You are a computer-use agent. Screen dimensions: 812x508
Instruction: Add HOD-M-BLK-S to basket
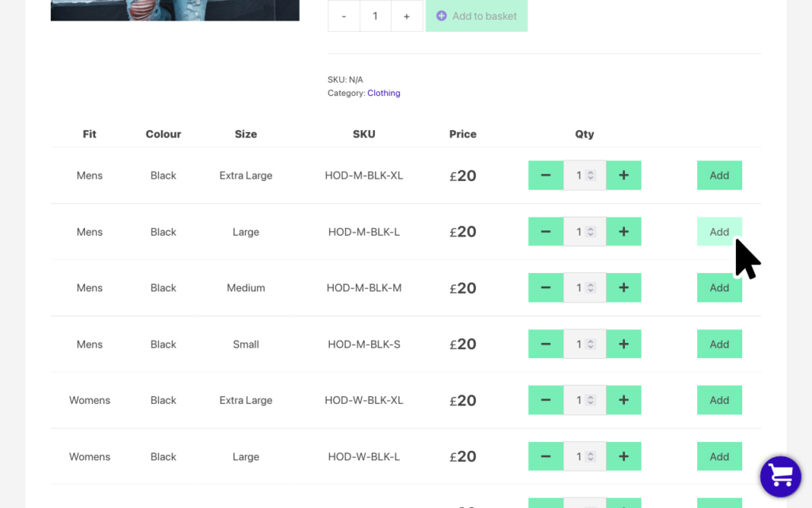click(719, 344)
